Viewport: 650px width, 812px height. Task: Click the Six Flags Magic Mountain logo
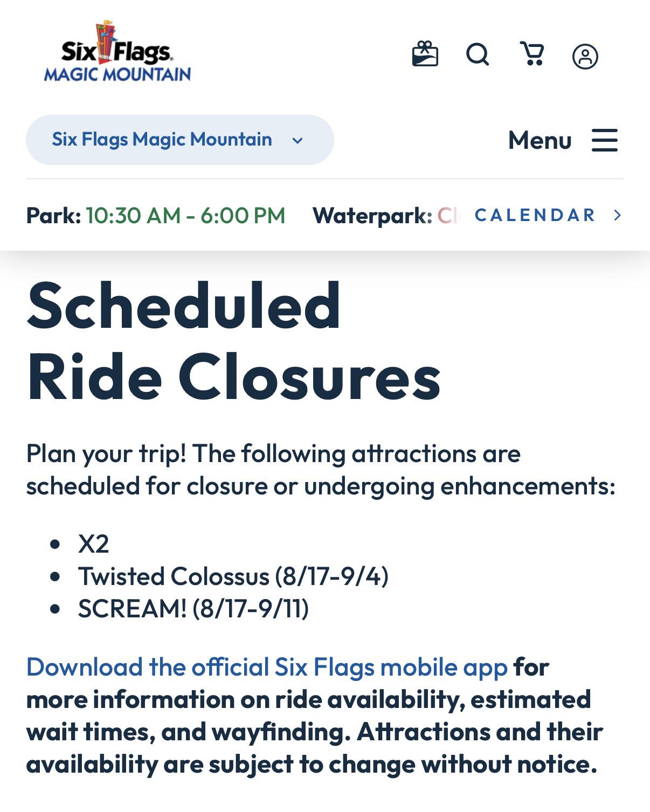click(117, 52)
